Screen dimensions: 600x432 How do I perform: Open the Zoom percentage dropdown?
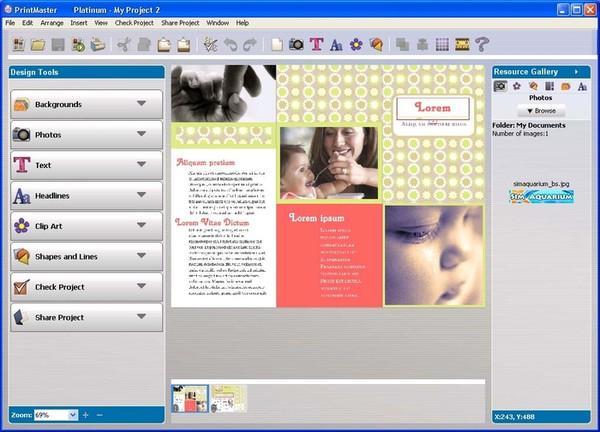coord(73,414)
